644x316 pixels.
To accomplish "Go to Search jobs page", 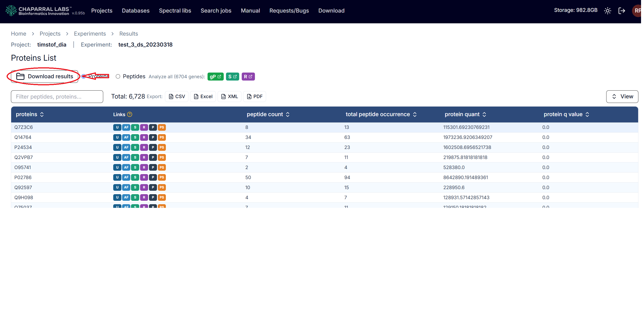I will (x=216, y=11).
